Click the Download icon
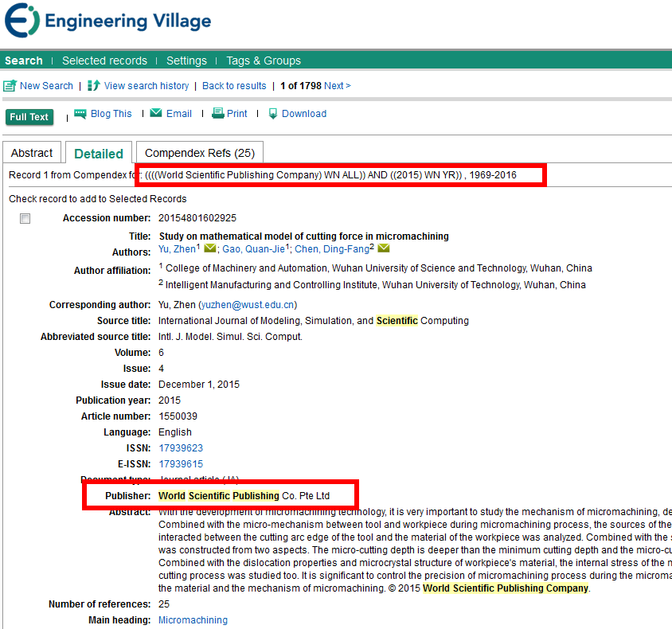Viewport: 672px width, 629px height. click(273, 114)
